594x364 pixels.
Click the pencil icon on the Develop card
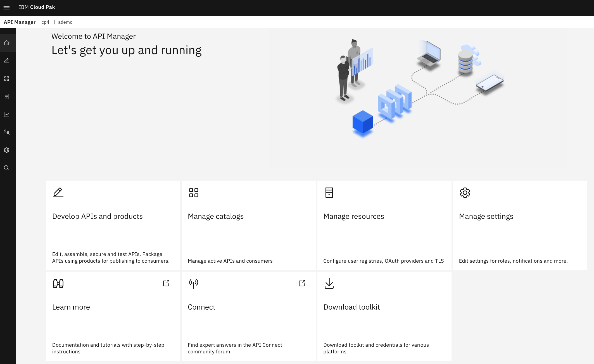58,192
